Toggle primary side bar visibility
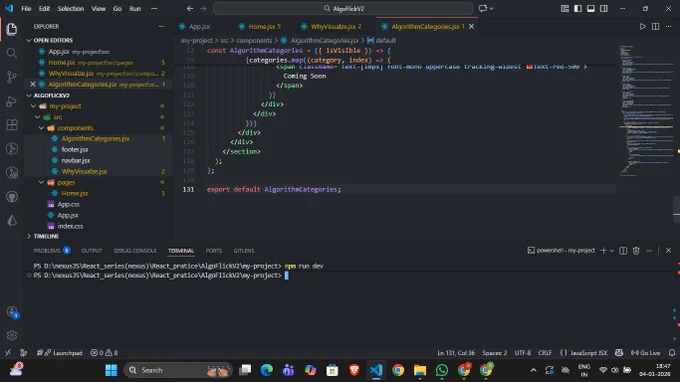Image resolution: width=680 pixels, height=382 pixels. (578, 8)
